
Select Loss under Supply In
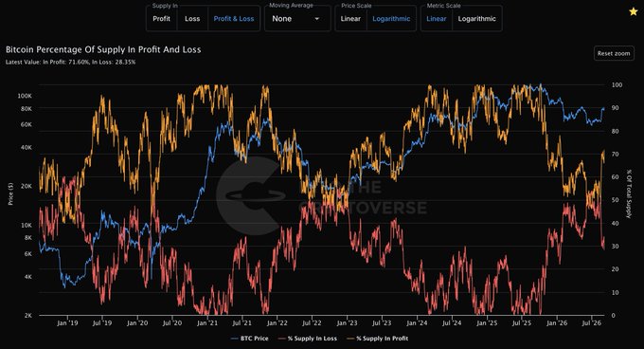[x=192, y=19]
